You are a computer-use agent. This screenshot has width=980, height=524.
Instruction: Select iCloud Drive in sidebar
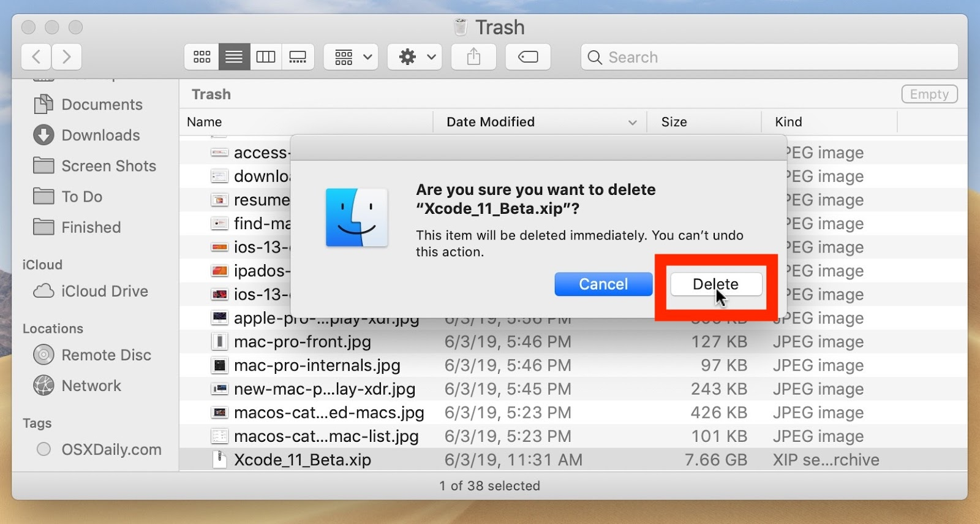tap(104, 291)
